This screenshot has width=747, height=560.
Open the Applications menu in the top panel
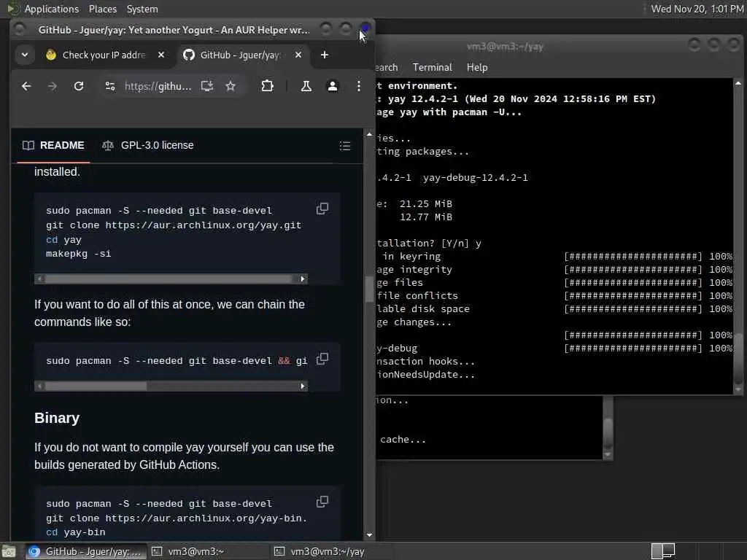52,9
